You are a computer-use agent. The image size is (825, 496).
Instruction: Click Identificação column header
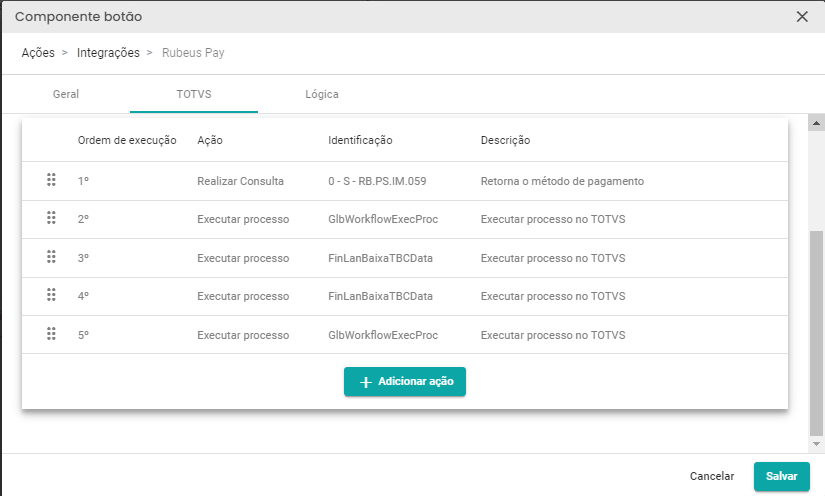point(360,140)
